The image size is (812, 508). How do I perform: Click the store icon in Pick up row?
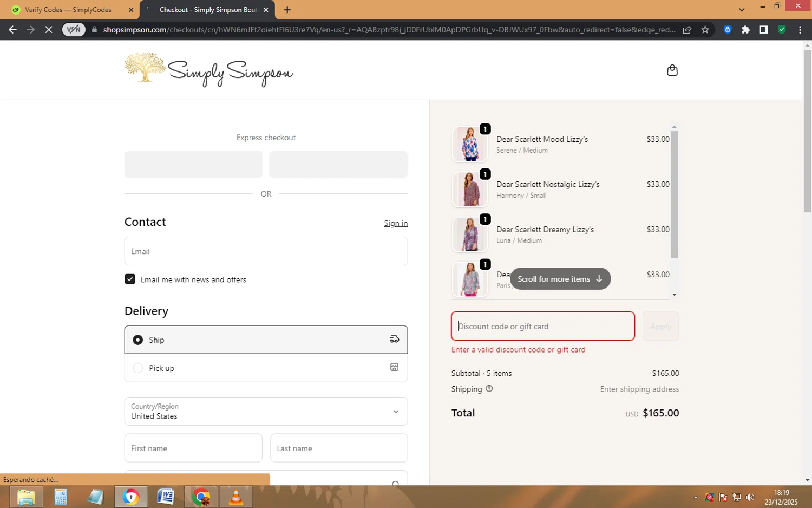394,367
